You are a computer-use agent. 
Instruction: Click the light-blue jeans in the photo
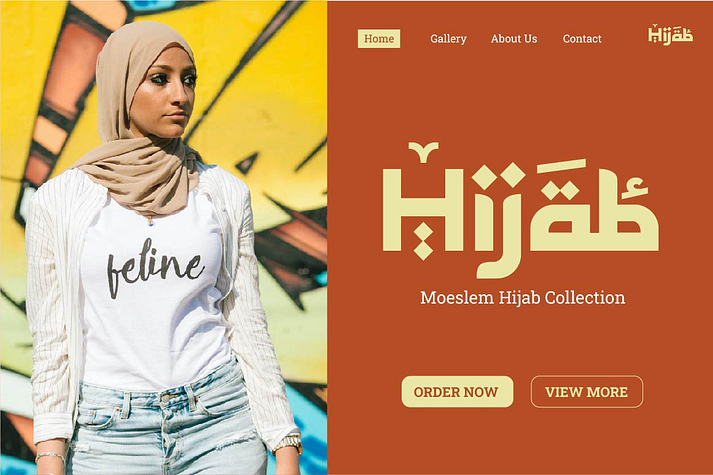pyautogui.click(x=168, y=427)
